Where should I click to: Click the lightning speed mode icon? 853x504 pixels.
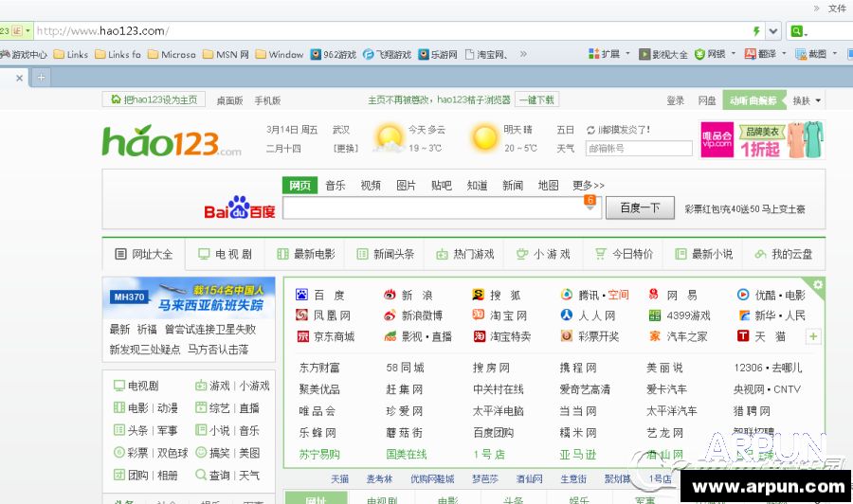coord(756,31)
